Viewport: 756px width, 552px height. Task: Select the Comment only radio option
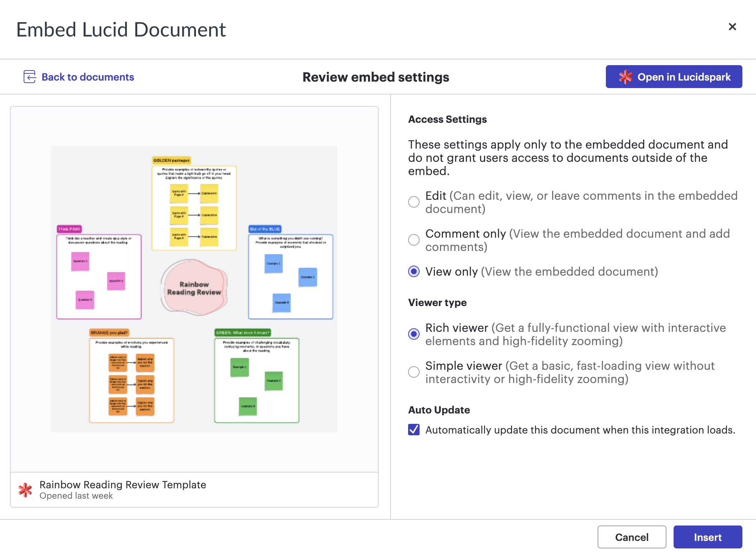pos(414,240)
